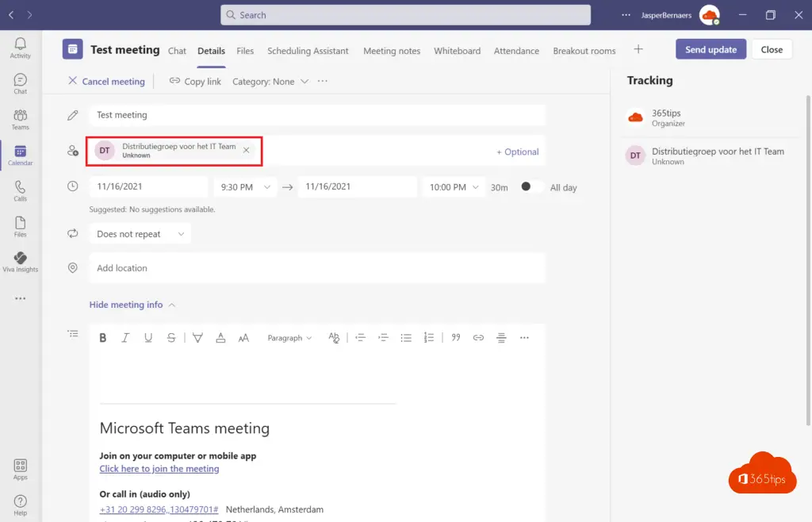Insert a quote block
812x522 pixels.
(x=456, y=338)
